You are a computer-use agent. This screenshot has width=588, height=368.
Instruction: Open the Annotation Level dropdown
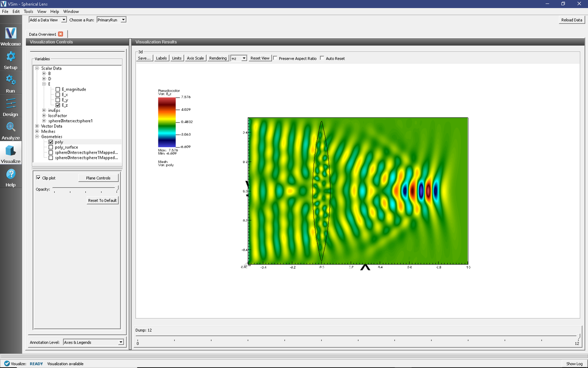click(93, 342)
